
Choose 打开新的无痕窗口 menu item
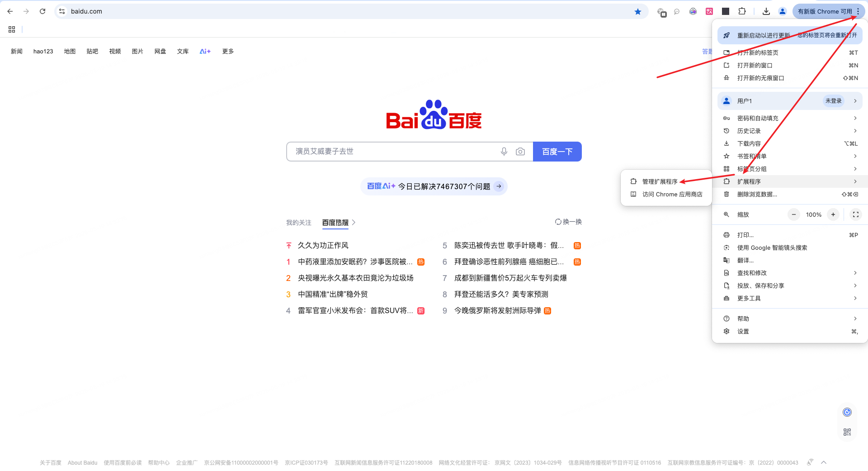click(x=790, y=78)
